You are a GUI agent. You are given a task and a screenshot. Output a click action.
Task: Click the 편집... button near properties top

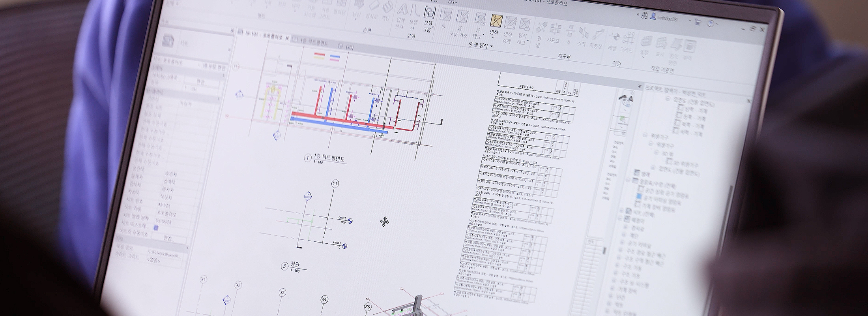(x=202, y=83)
